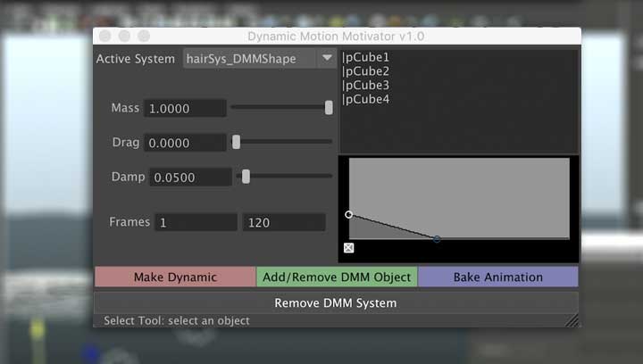Click the Drag slider handle
643x364 pixels.
[237, 142]
